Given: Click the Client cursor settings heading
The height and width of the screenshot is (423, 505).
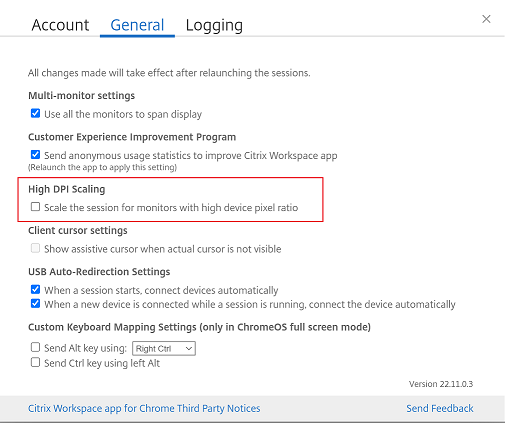Looking at the screenshot, I should 78,230.
